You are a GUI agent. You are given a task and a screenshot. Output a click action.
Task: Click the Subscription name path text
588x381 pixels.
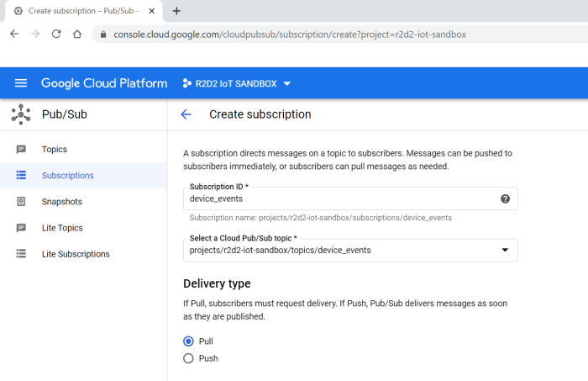click(321, 218)
